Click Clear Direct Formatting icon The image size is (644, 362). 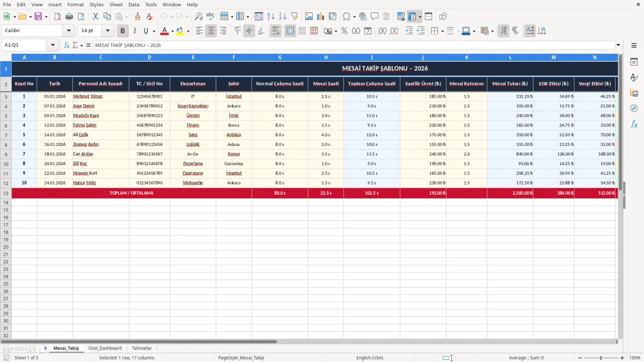[x=150, y=17]
